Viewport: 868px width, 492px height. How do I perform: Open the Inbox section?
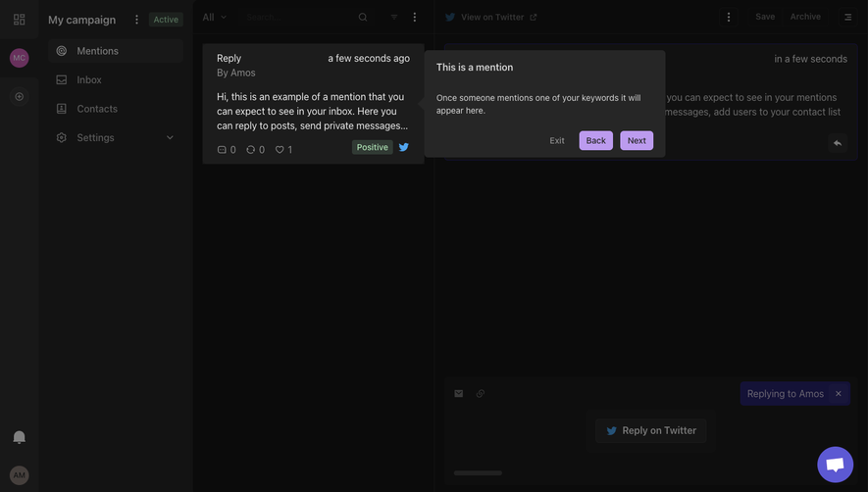click(115, 79)
